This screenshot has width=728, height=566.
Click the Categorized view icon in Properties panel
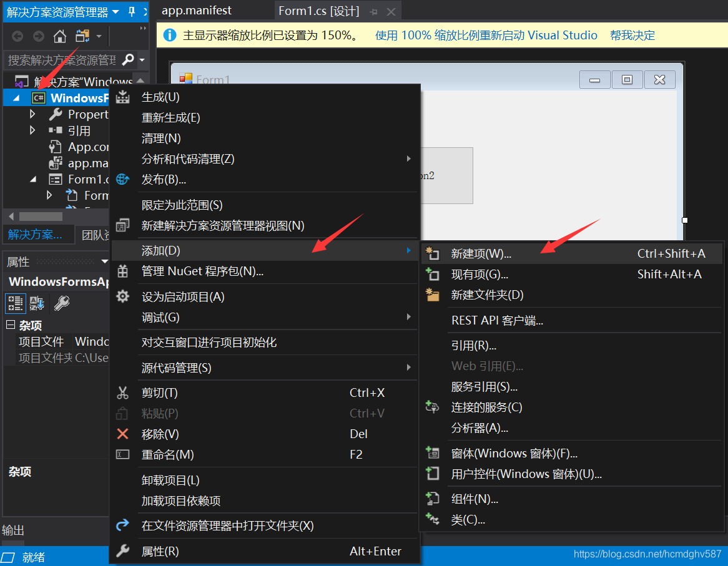click(16, 303)
